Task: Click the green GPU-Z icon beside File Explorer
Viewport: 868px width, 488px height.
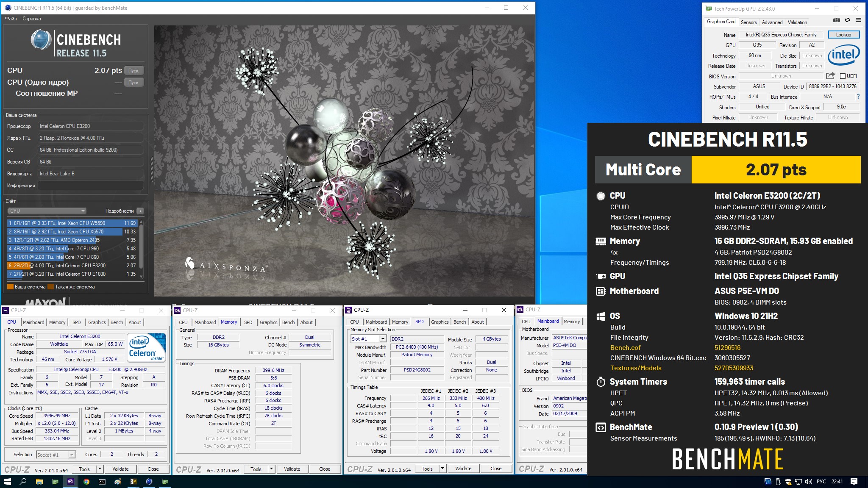Action: click(55, 482)
